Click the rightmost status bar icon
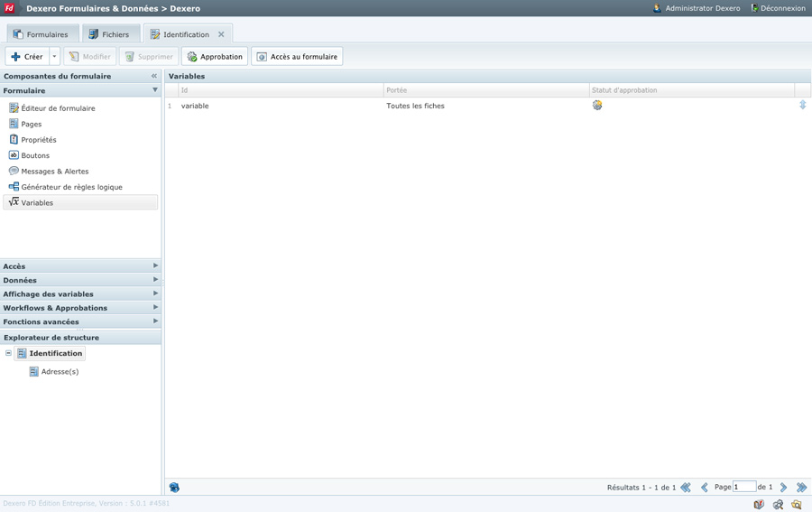 797,505
